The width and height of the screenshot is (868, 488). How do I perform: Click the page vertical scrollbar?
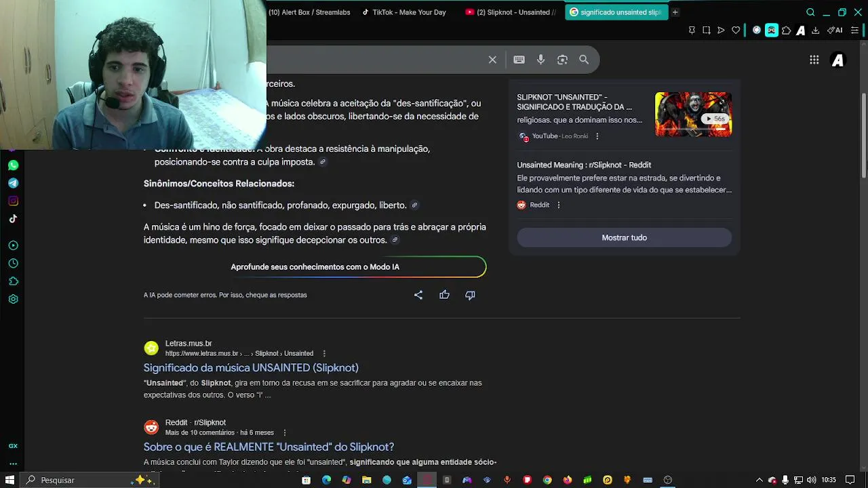[863, 136]
